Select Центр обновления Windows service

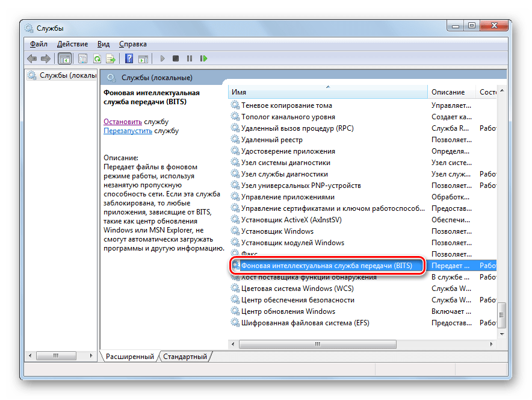coord(288,311)
